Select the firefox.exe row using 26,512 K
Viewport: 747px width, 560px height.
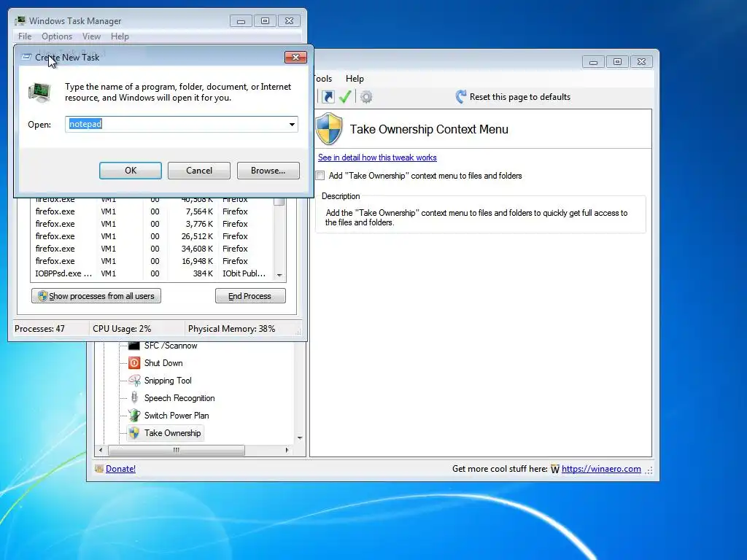tap(152, 236)
